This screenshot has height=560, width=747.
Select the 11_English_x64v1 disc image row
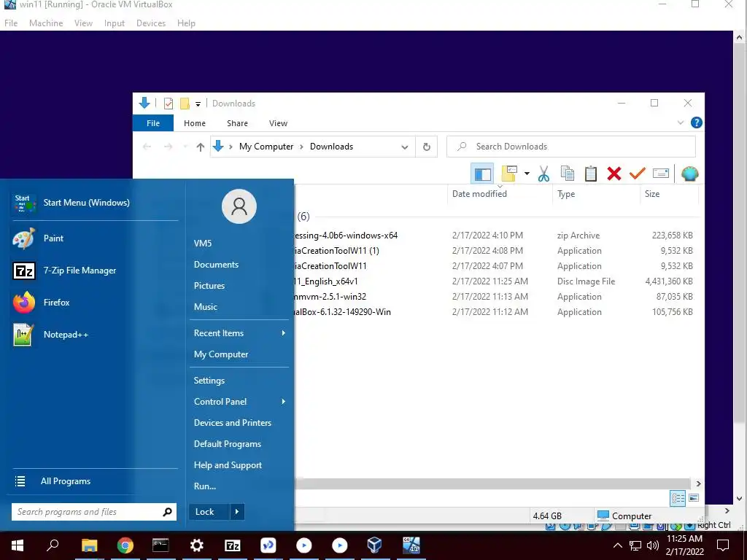[495, 281]
